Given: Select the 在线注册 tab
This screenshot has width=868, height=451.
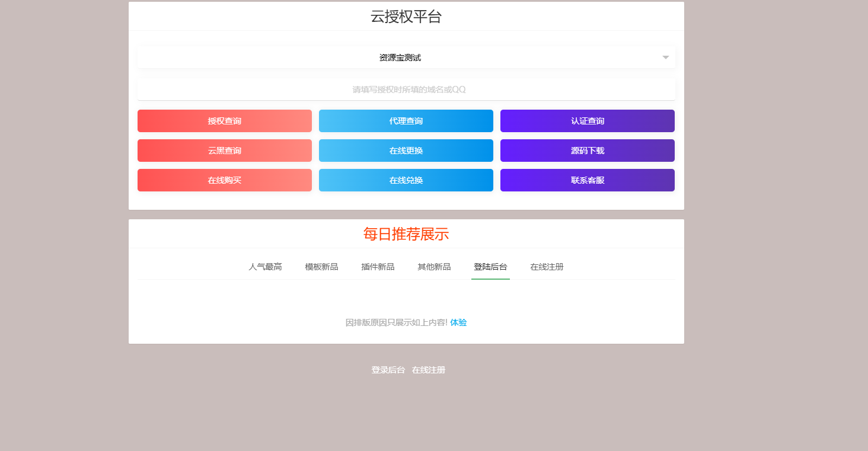Looking at the screenshot, I should pyautogui.click(x=547, y=267).
